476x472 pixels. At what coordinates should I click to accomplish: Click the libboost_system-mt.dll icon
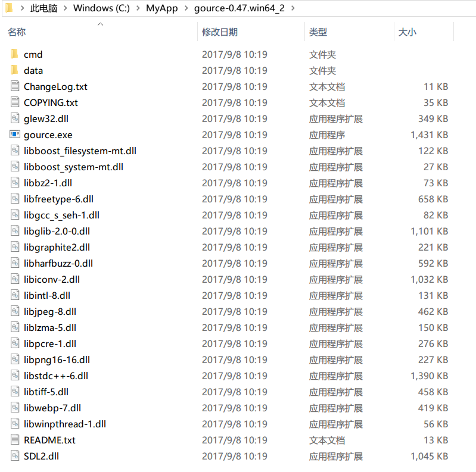pyautogui.click(x=15, y=167)
